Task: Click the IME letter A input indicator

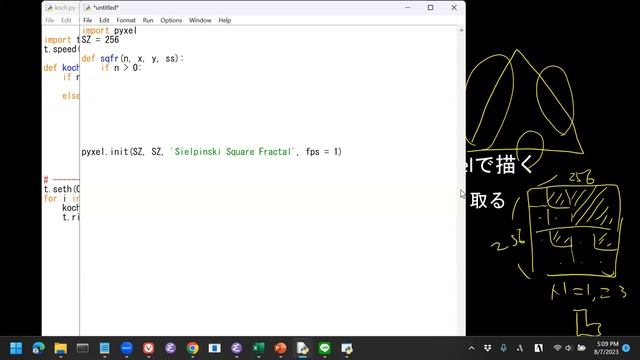Action: pyautogui.click(x=520, y=348)
